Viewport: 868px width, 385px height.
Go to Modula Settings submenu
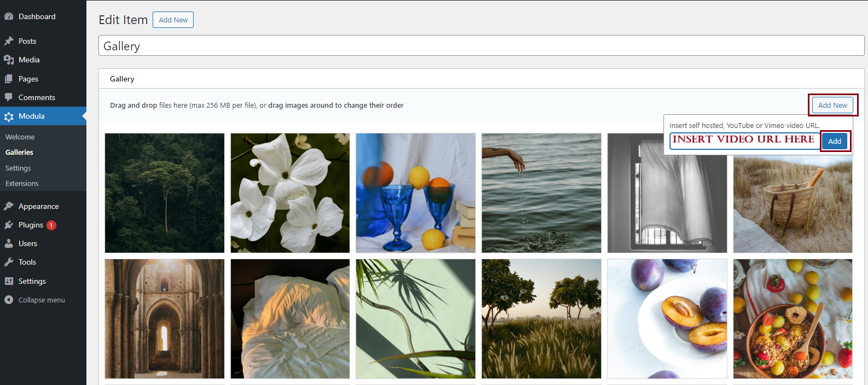[x=18, y=168]
